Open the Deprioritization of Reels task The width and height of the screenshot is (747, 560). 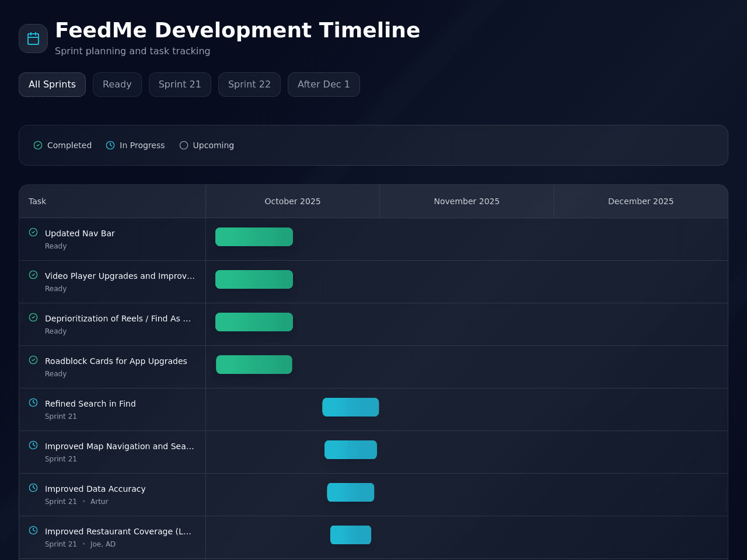[x=118, y=318]
